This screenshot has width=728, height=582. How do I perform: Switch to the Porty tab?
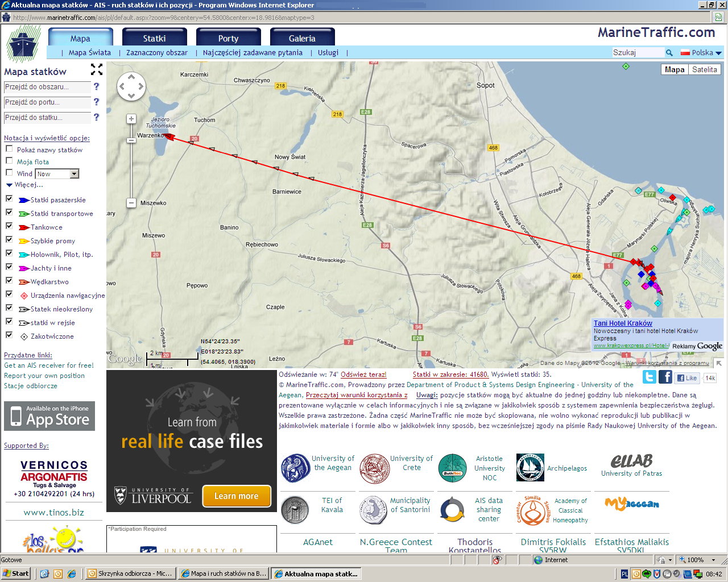pyautogui.click(x=229, y=38)
